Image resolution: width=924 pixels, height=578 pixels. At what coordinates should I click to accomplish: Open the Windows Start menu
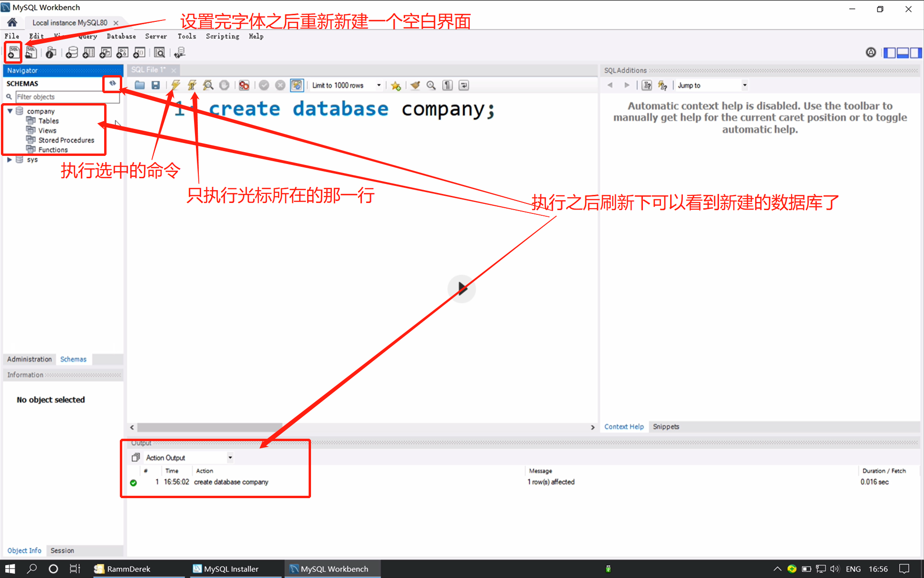click(10, 569)
